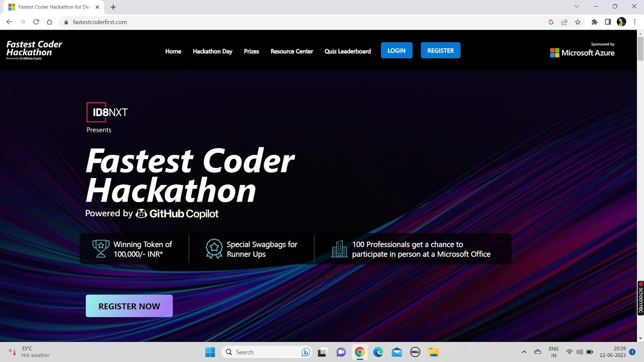Click the speaker volume tray icon

(x=579, y=352)
